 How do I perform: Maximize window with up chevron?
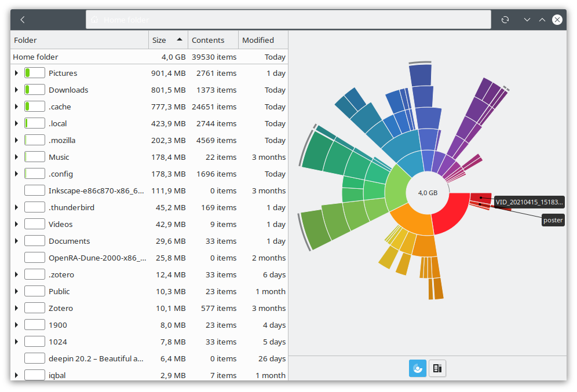pyautogui.click(x=542, y=20)
